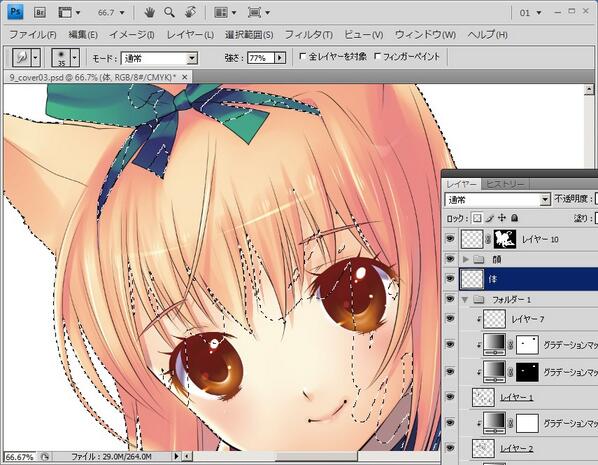The image size is (598, 465).
Task: Hide the レイヤー 7 layer
Action: [x=450, y=319]
